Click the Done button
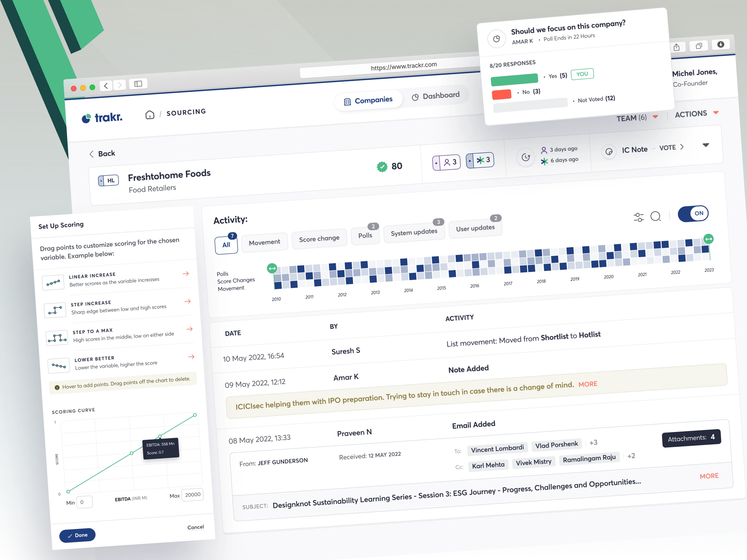The width and height of the screenshot is (747, 560). (x=77, y=535)
